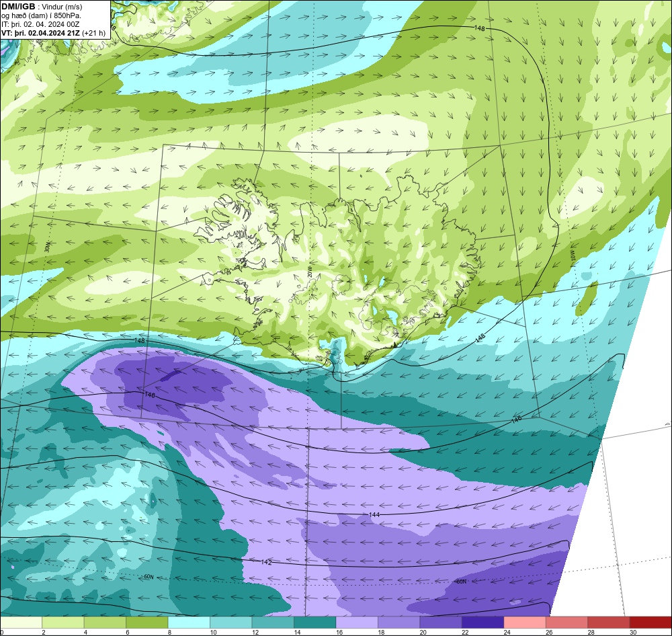Choose the above 30 m/s dark red swatch
Image resolution: width=672 pixels, height=636 pixels.
point(651,623)
